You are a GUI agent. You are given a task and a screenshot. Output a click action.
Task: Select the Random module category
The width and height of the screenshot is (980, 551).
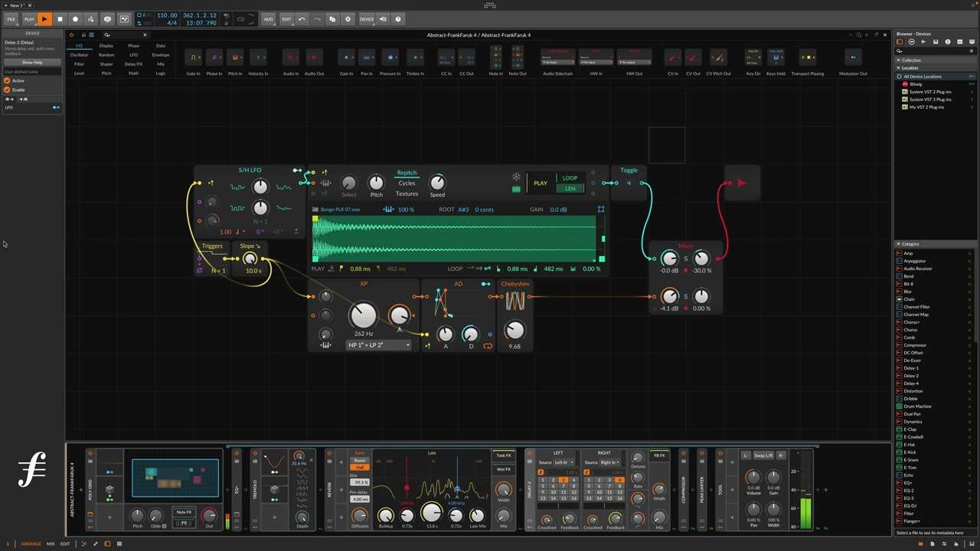tap(106, 55)
